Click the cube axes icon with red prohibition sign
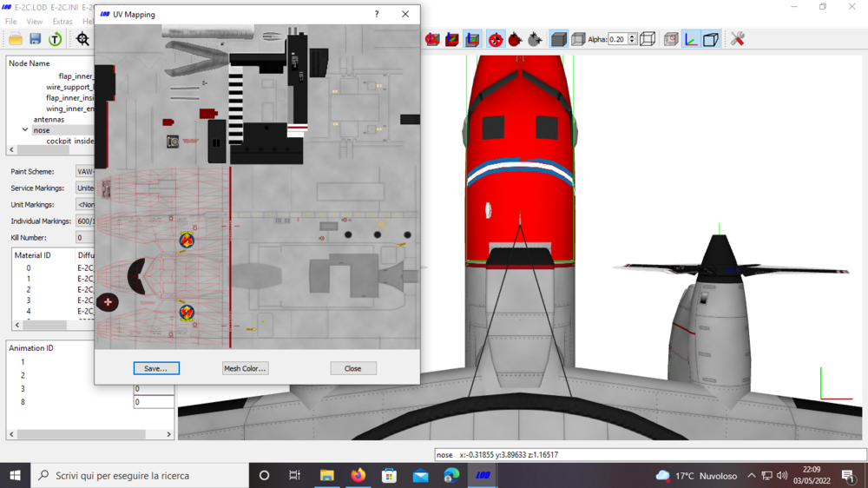Screen dimensions: 868x488 [432, 39]
